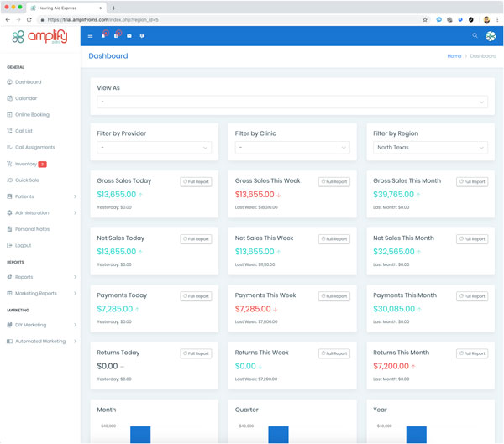
Task: Click the Hearing Aid Express browser tab
Action: [66, 8]
